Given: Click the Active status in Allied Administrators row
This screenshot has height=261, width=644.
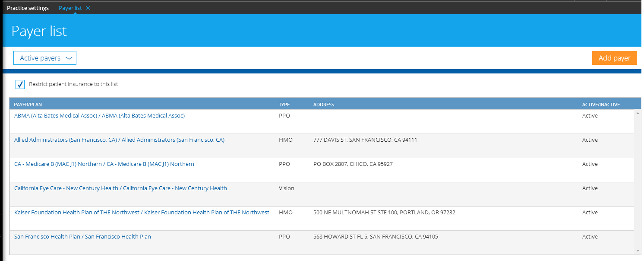Looking at the screenshot, I should [590, 140].
